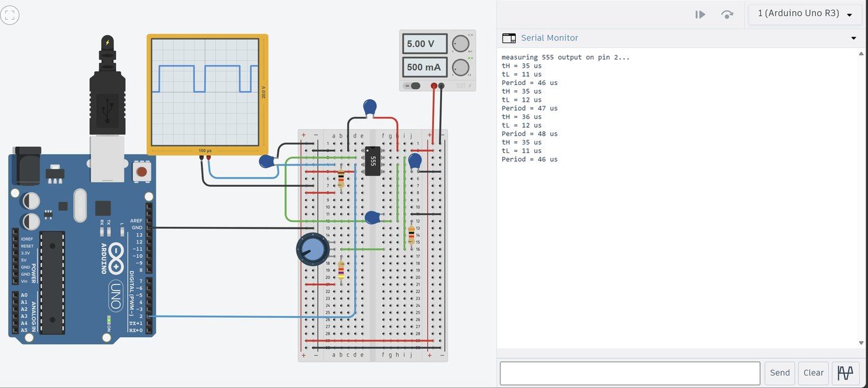Collapse the Serial Monitor panel arrow
This screenshot has width=868, height=388.
click(854, 38)
